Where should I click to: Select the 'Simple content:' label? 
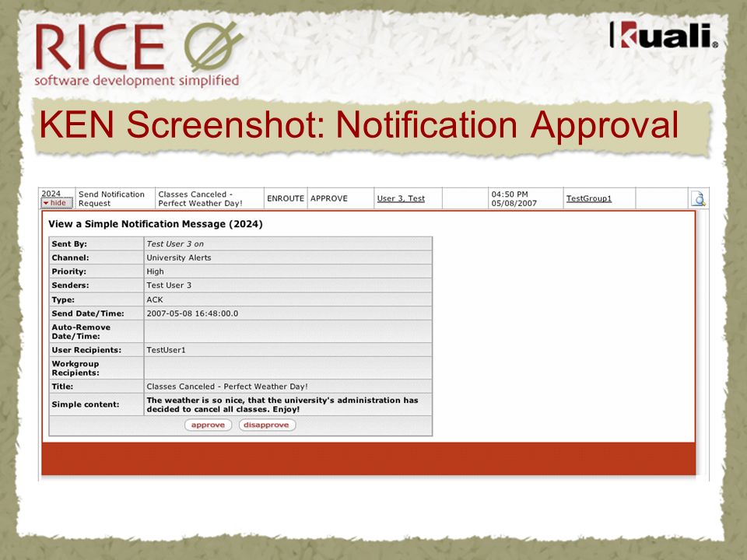tap(86, 404)
